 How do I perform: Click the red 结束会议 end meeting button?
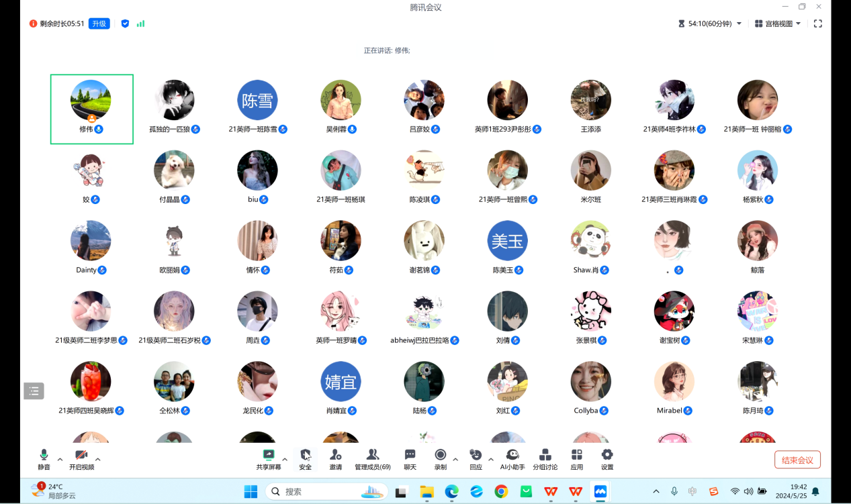797,460
